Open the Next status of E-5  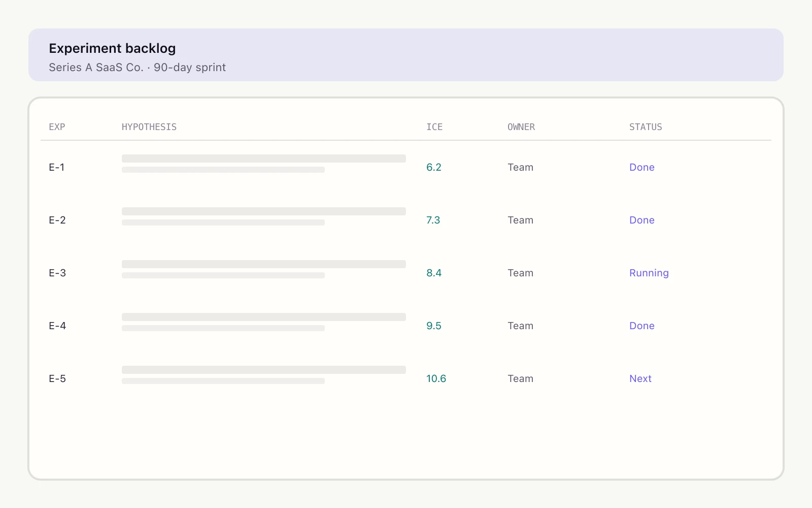[640, 378]
